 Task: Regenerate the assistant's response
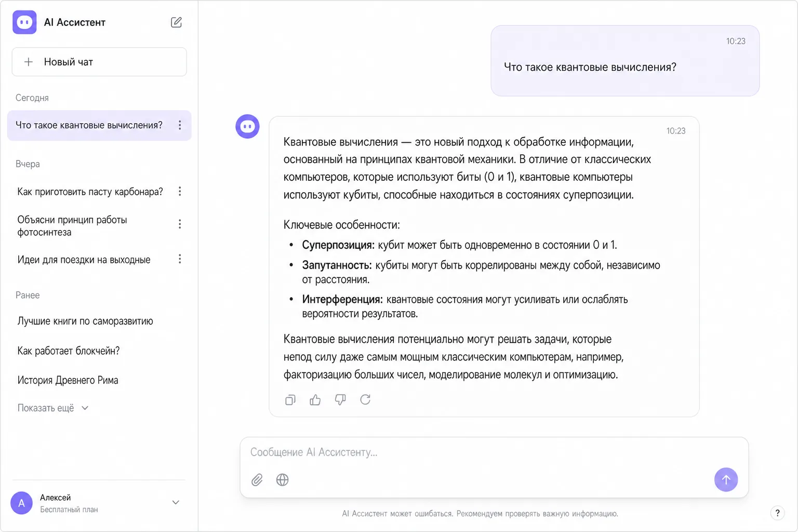pyautogui.click(x=365, y=400)
